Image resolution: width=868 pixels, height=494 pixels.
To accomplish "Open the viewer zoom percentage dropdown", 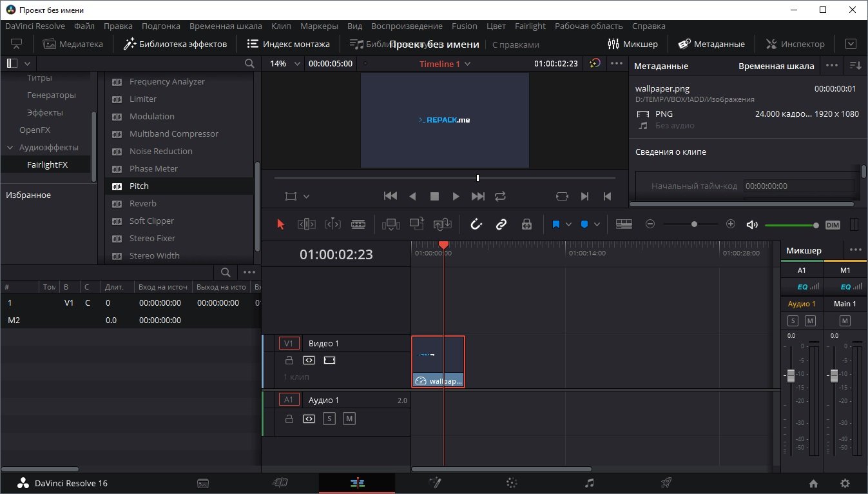I will pyautogui.click(x=285, y=64).
